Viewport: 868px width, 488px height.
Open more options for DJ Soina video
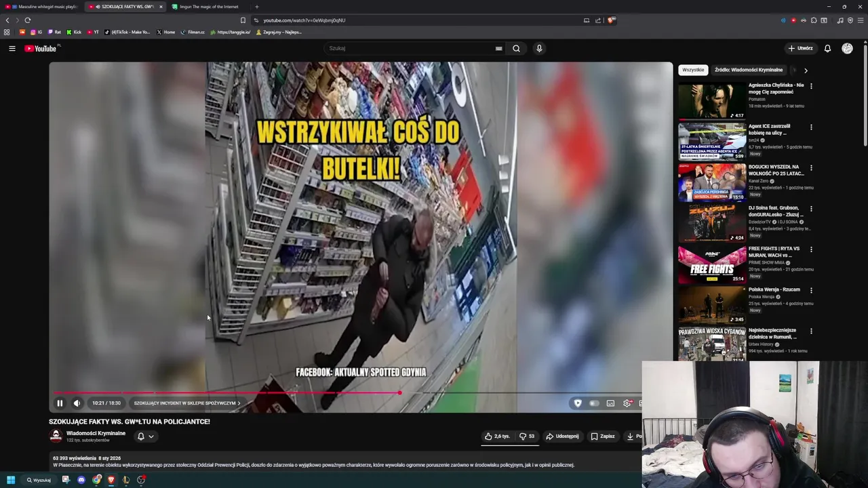tap(811, 209)
